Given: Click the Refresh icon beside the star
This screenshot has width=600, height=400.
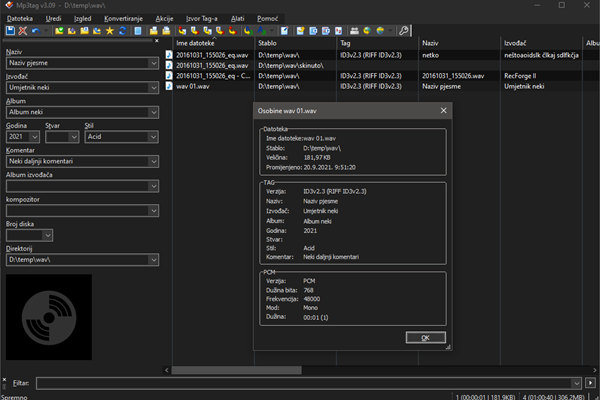Looking at the screenshot, I should point(123,32).
